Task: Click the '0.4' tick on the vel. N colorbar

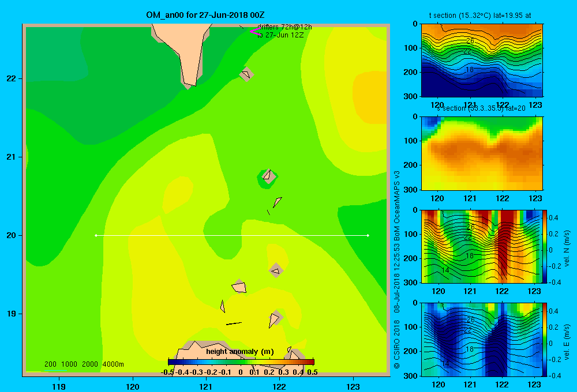Action: click(553, 218)
